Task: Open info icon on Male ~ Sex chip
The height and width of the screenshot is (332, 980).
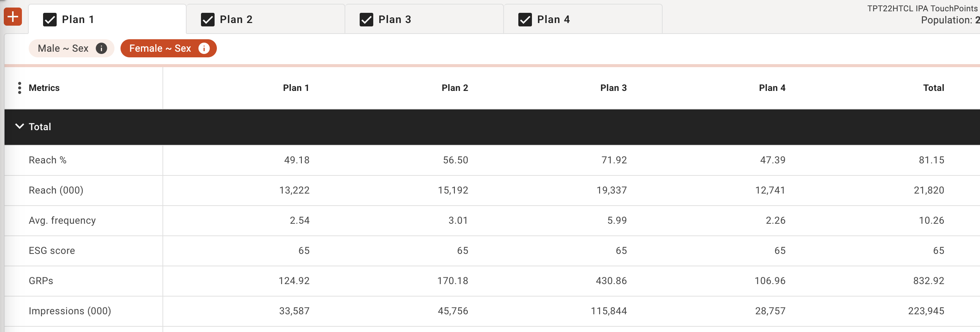Action: (x=101, y=48)
